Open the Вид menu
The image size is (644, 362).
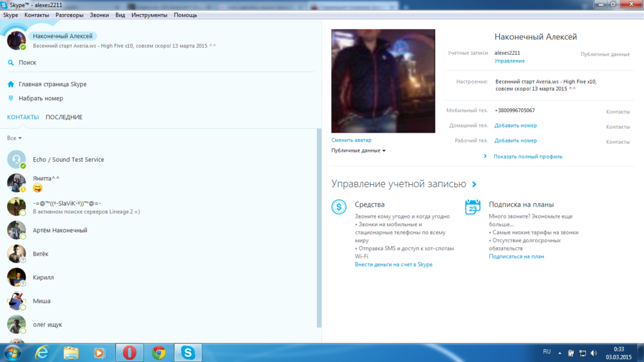coord(120,15)
